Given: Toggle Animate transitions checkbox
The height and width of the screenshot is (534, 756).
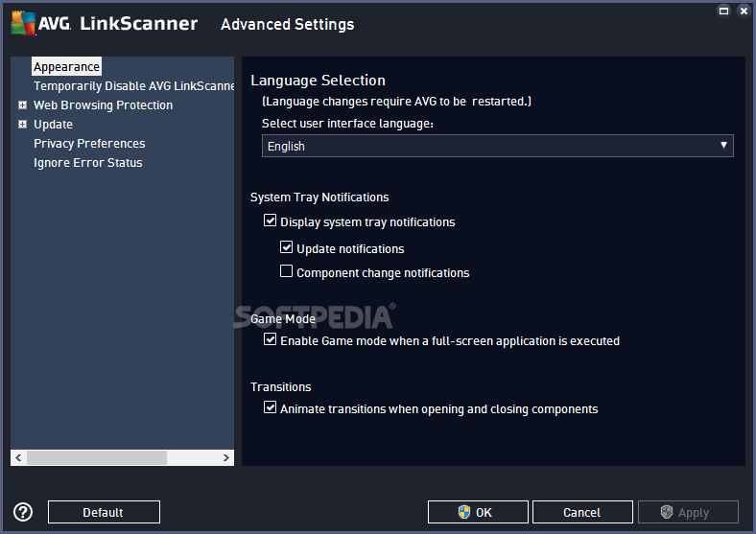Looking at the screenshot, I should (270, 407).
